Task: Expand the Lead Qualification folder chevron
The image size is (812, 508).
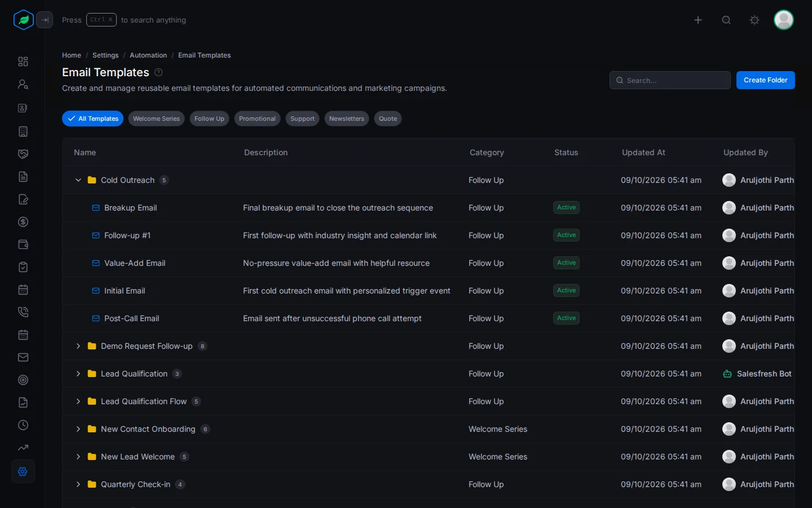Action: pyautogui.click(x=78, y=374)
